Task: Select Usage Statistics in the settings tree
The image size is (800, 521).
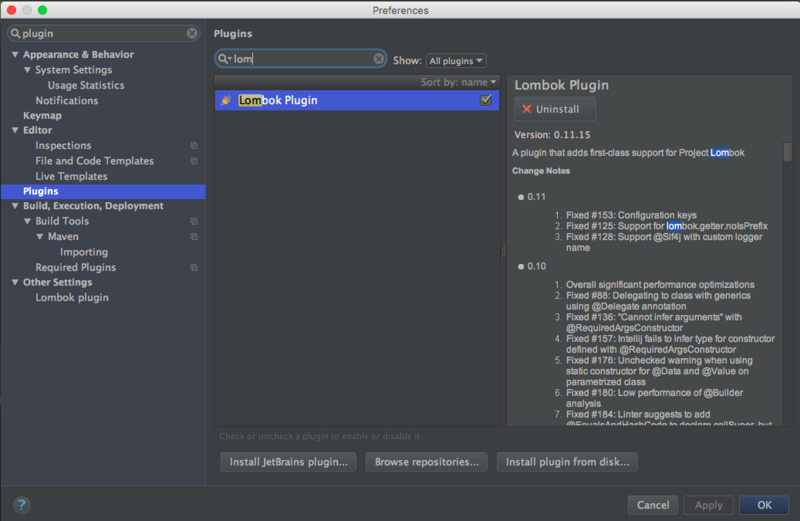Action: pos(86,85)
